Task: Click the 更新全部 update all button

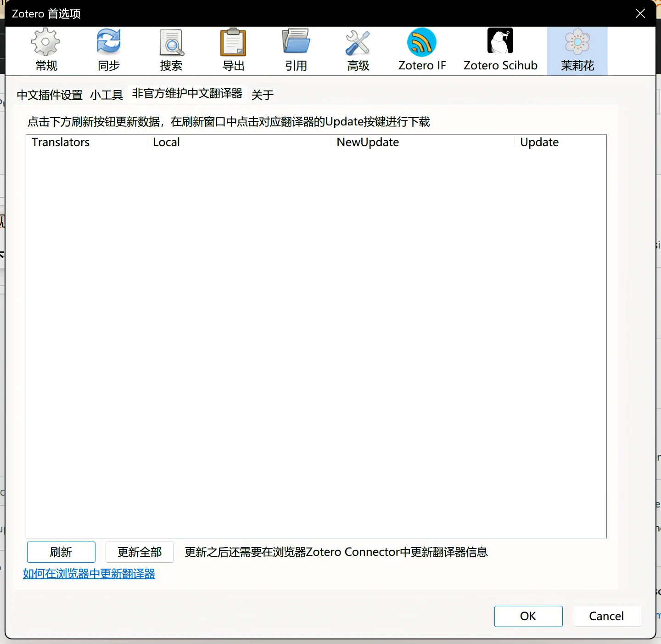Action: pyautogui.click(x=140, y=552)
